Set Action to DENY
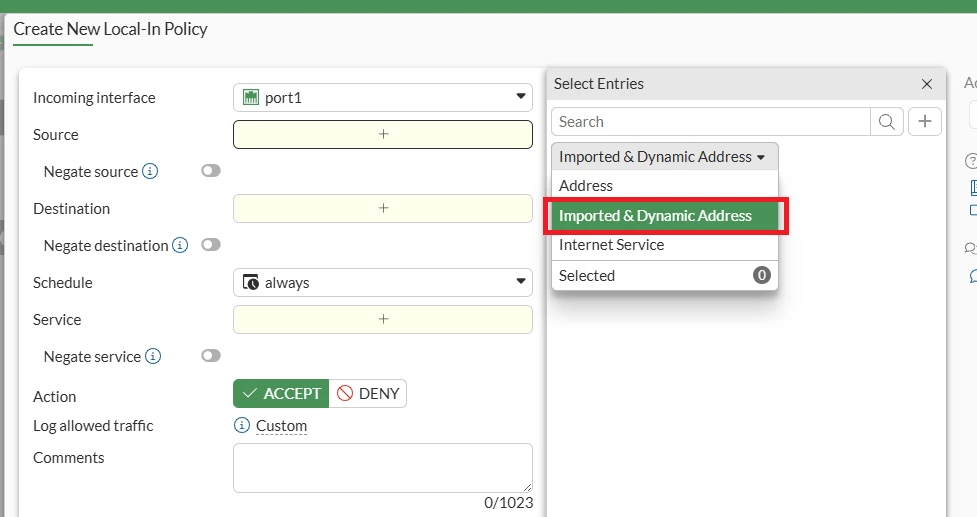Screen dimensions: 977x517 (368, 394)
